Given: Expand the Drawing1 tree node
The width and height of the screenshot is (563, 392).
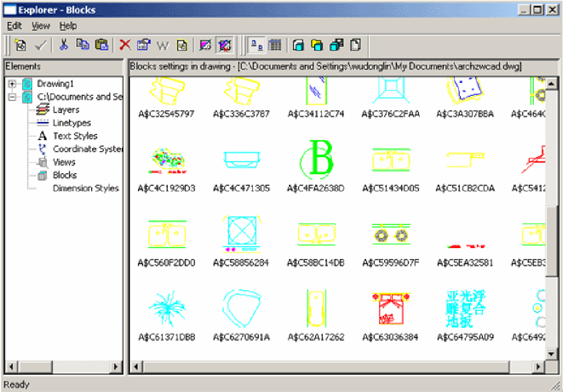Looking at the screenshot, I should pyautogui.click(x=12, y=84).
